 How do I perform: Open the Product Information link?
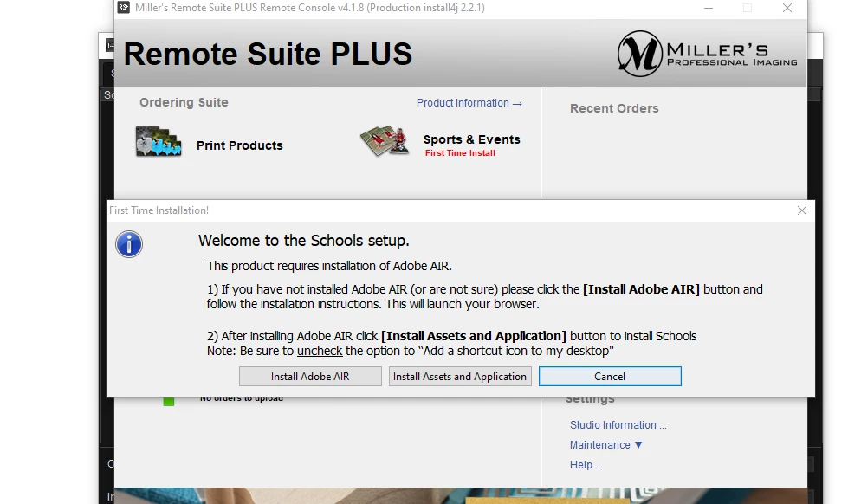coord(469,103)
